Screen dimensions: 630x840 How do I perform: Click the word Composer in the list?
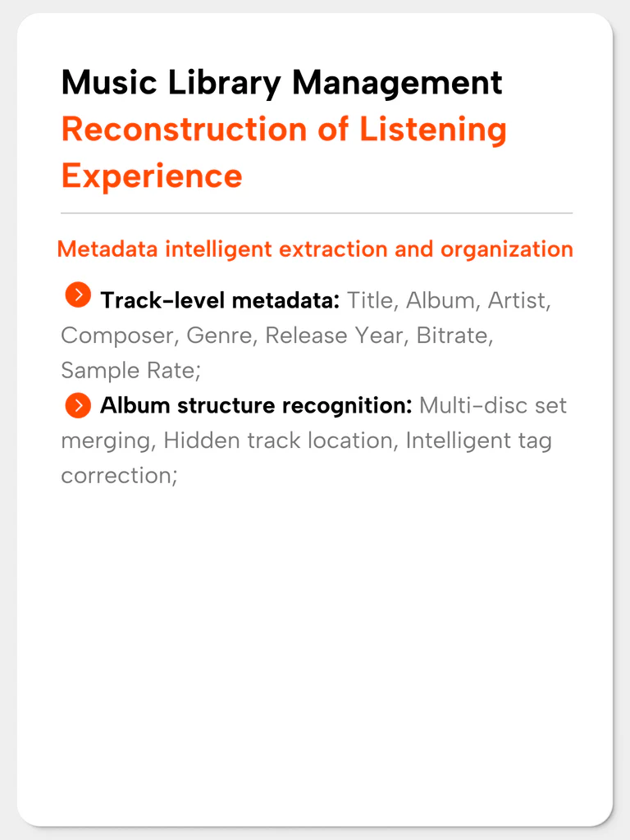coord(117,336)
